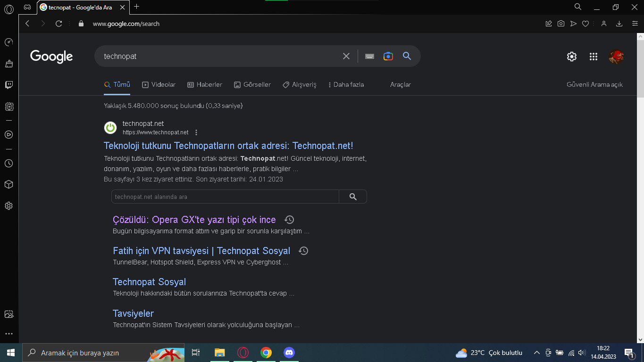
Task: Click the technopat.net site search button
Action: point(353,197)
